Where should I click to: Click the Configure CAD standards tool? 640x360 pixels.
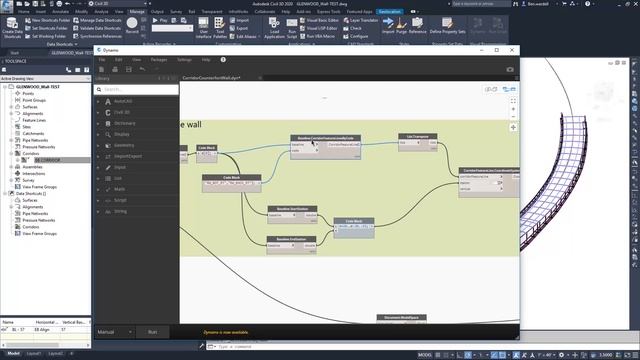(356, 36)
